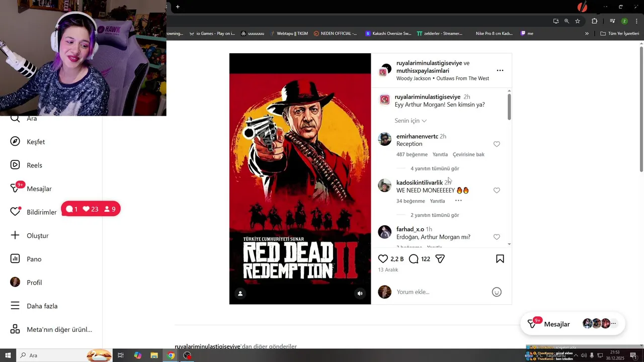Screen dimensions: 644x362
Task: Open NEDEN OFFICIAL bookmark
Action: (335, 34)
